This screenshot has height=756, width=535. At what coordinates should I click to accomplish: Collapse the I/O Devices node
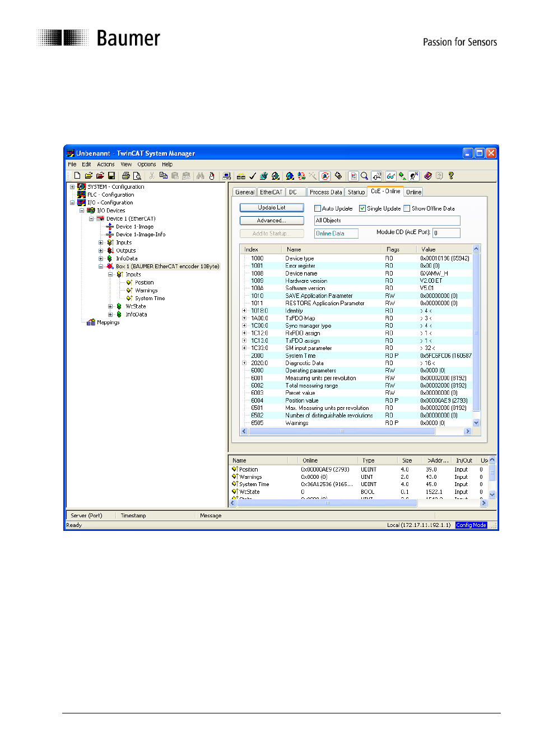click(x=82, y=211)
